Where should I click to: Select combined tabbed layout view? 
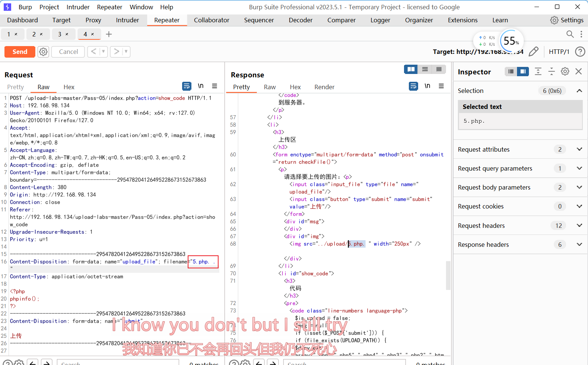click(x=439, y=69)
